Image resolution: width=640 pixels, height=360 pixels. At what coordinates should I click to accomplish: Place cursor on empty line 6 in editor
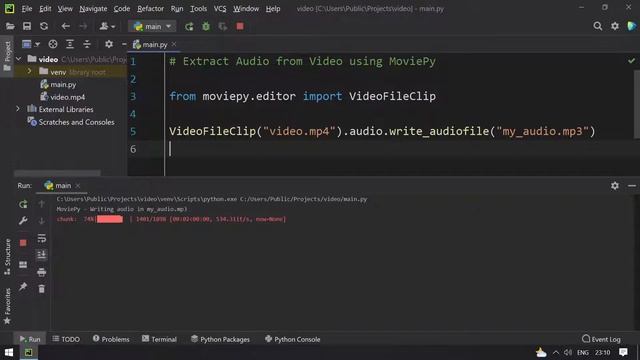click(400, 149)
